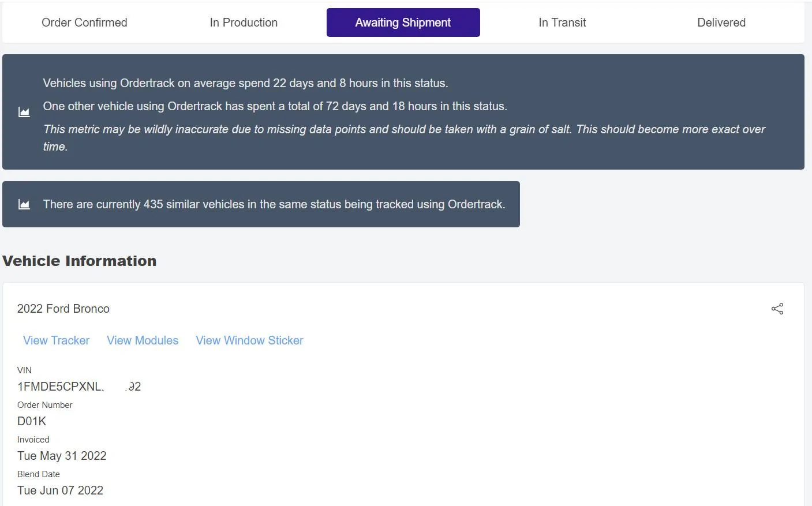Open the View Modules link
This screenshot has height=506, width=812.
143,340
